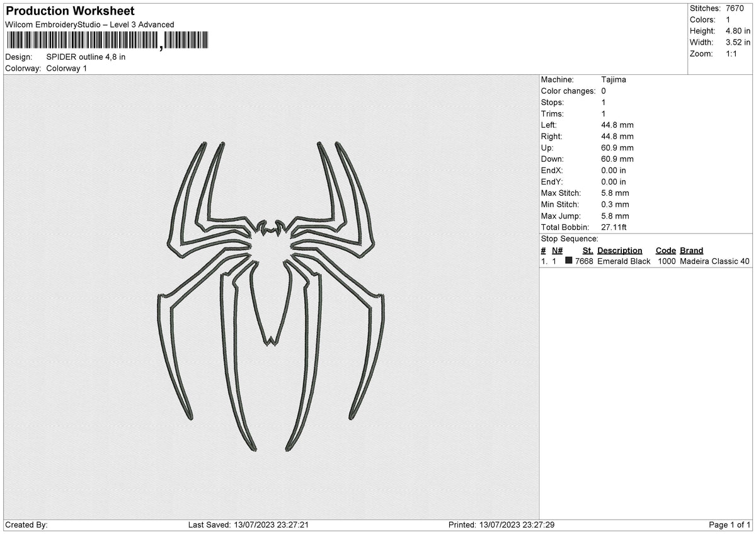Click the St. column header

588,251
